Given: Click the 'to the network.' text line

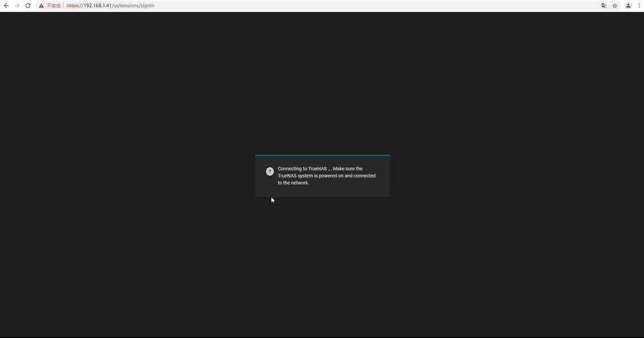Looking at the screenshot, I should click(293, 183).
